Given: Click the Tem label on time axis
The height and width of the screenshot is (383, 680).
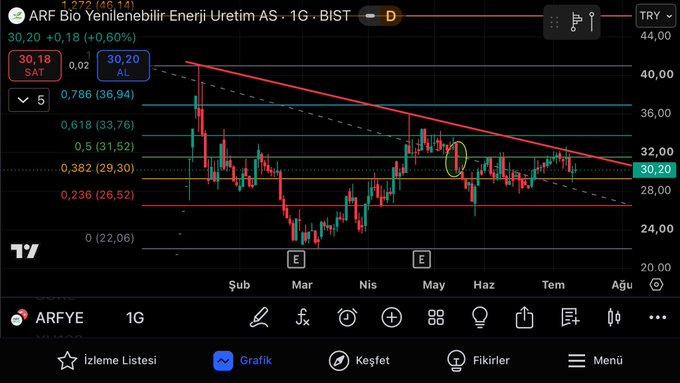Looking at the screenshot, I should point(553,285).
